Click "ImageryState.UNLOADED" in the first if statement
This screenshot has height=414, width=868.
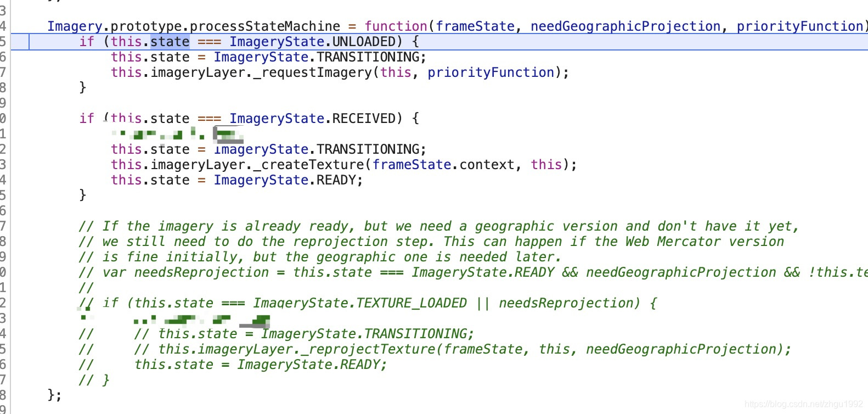click(312, 42)
